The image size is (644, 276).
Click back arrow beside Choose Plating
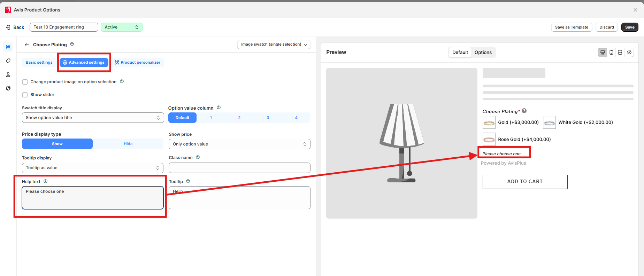[x=27, y=45]
